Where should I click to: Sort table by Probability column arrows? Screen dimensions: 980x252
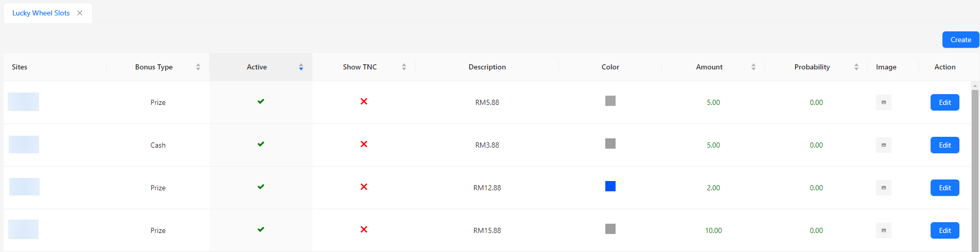[x=856, y=67]
